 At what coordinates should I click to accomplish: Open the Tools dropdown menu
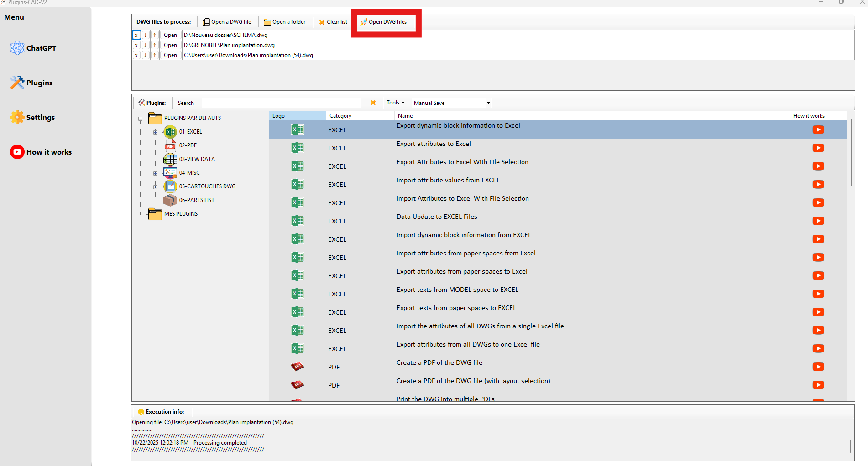point(395,103)
